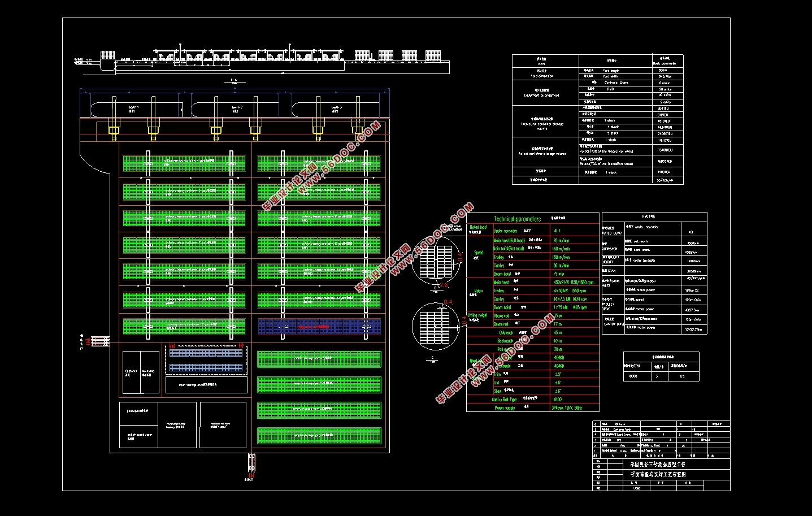Viewport: 812px width, 516px height.
Task: Select the "open storage area" box
Action: (x=206, y=385)
